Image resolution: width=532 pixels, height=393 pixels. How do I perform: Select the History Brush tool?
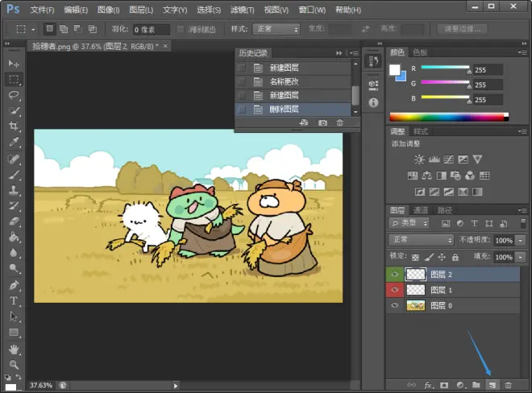(x=14, y=205)
